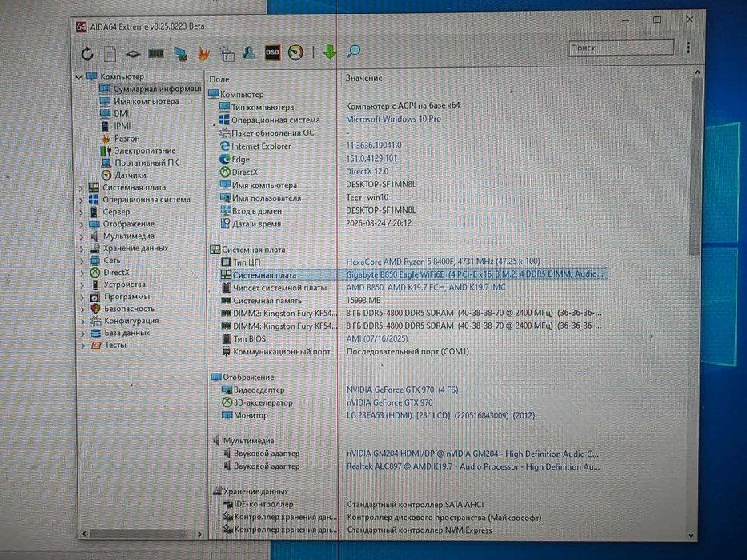Open the Microsoft Windows 10 Pro link
Image resolution: width=747 pixels, height=560 pixels.
tap(393, 119)
